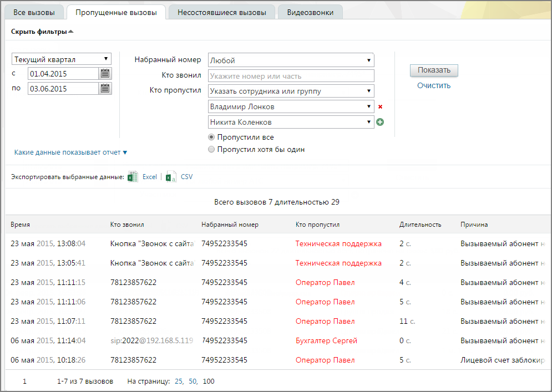Open the Владимир Лонков employee dropdown

tap(291, 106)
